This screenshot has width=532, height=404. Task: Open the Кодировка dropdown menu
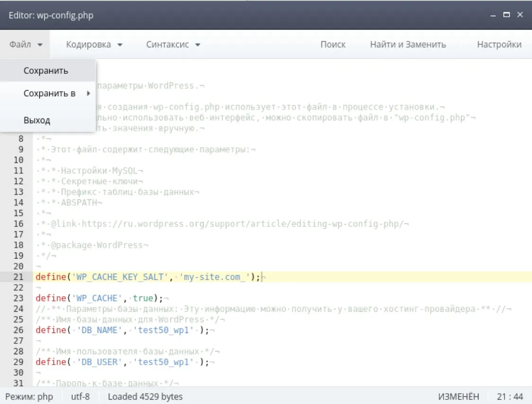[94, 45]
